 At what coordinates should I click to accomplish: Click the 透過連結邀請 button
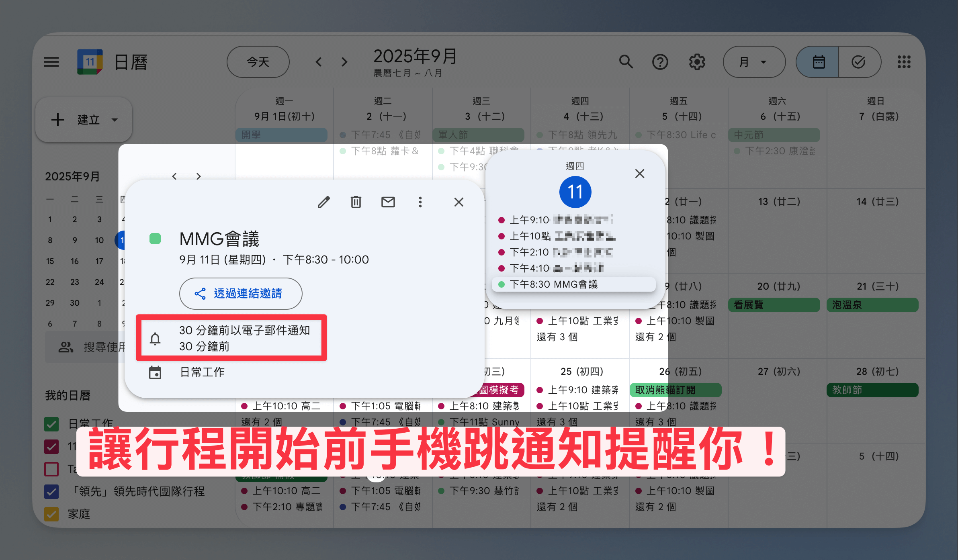(x=240, y=294)
